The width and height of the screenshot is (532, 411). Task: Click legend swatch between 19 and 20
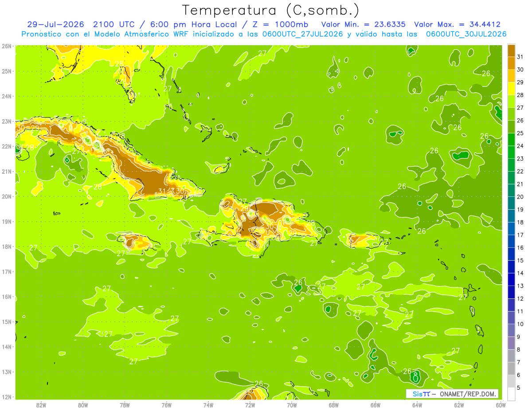tap(512, 204)
